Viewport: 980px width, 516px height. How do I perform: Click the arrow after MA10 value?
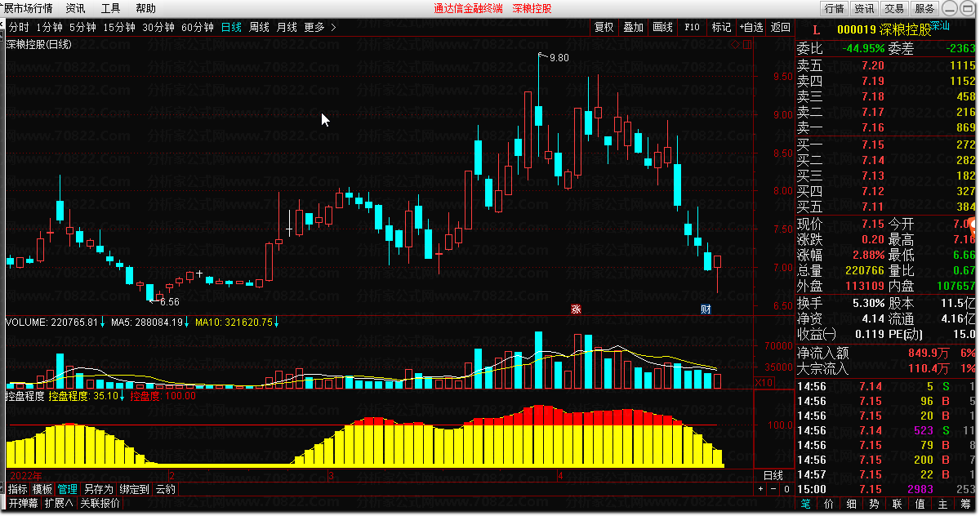(x=278, y=322)
